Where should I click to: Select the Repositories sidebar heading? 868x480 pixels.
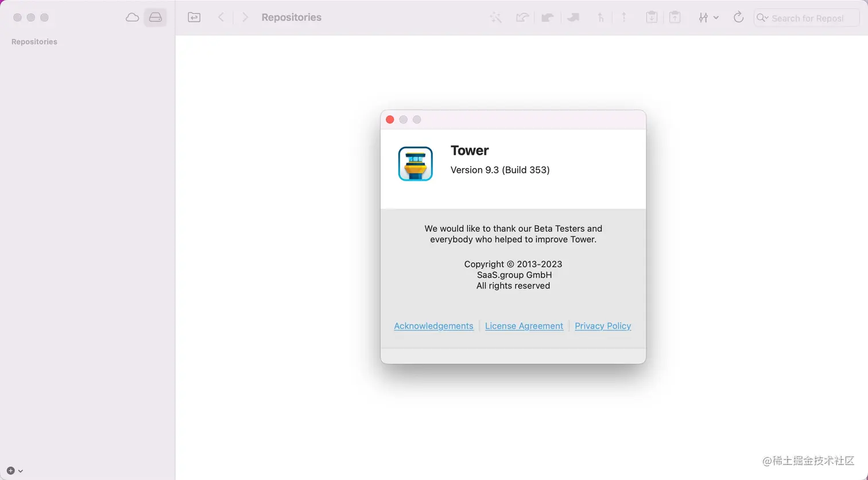tap(34, 42)
